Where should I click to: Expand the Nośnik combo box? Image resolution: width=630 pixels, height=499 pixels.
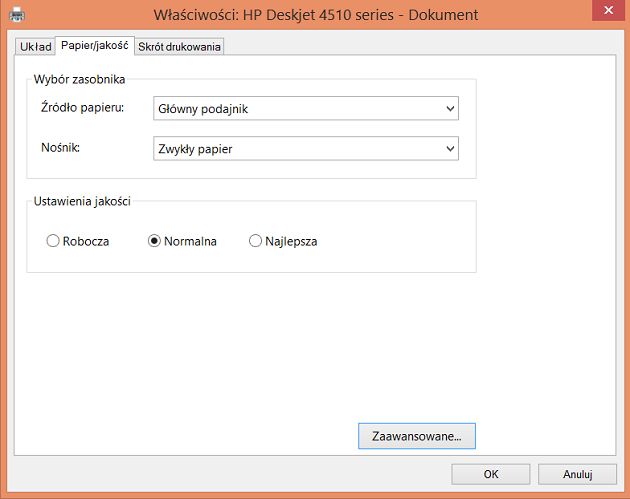(306, 149)
